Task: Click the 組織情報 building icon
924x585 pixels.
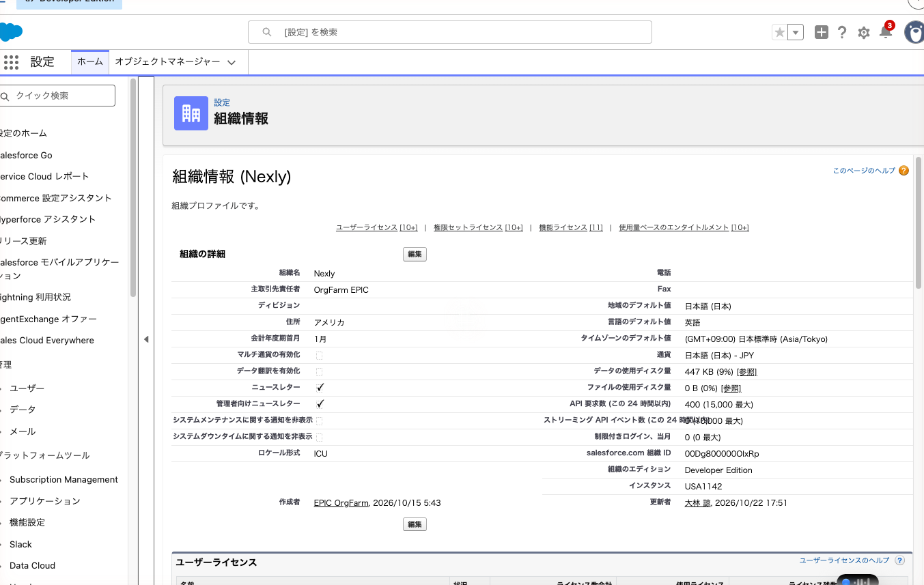Action: pos(191,113)
